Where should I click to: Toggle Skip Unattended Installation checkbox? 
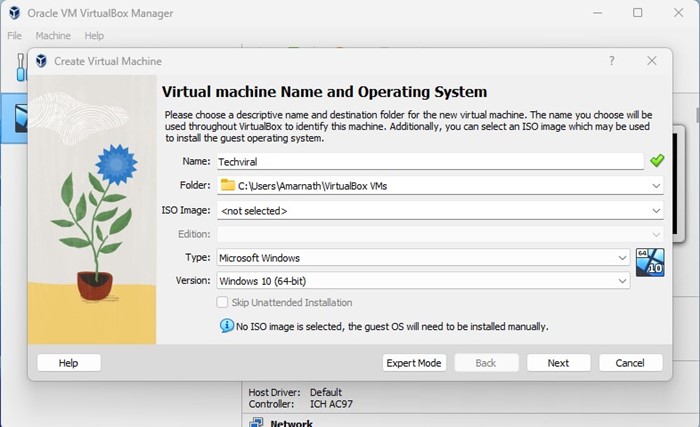tap(223, 303)
